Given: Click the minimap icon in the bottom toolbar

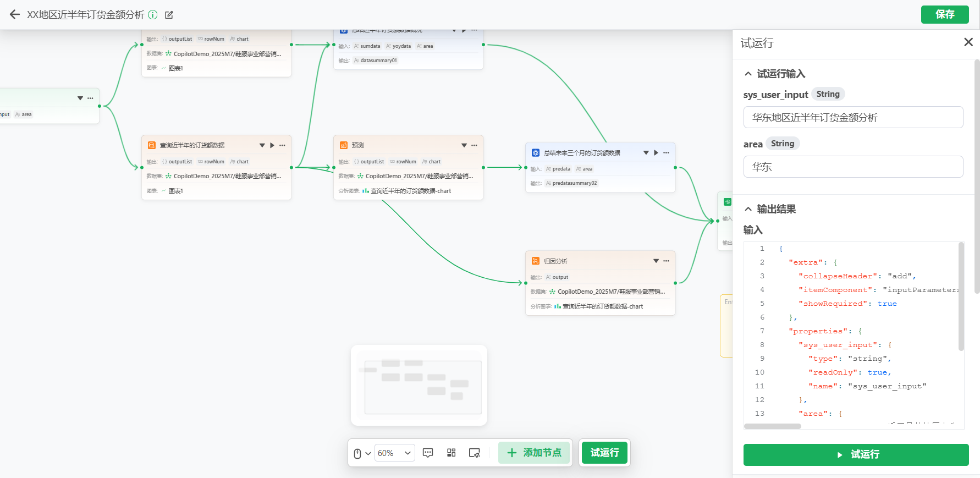Looking at the screenshot, I should (x=474, y=453).
